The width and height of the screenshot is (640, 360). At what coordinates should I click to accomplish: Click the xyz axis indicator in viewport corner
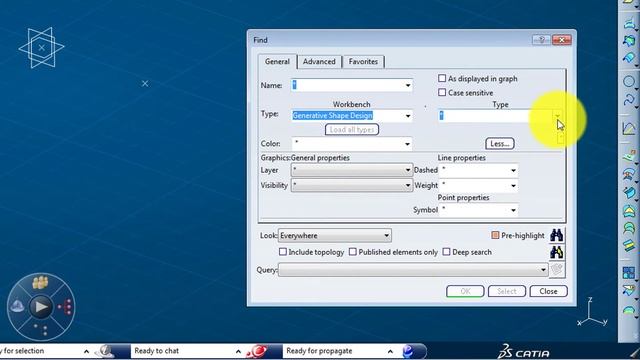pyautogui.click(x=592, y=313)
